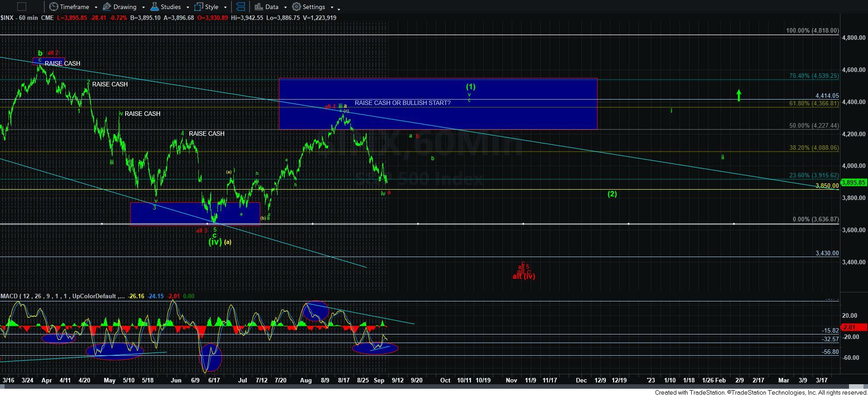The height and width of the screenshot is (396, 868).
Task: Select the green (iv) wave label
Action: pyautogui.click(x=215, y=242)
